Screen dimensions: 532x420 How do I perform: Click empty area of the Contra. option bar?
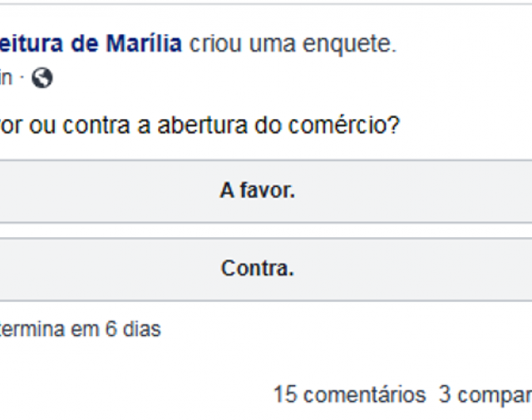[407, 269]
